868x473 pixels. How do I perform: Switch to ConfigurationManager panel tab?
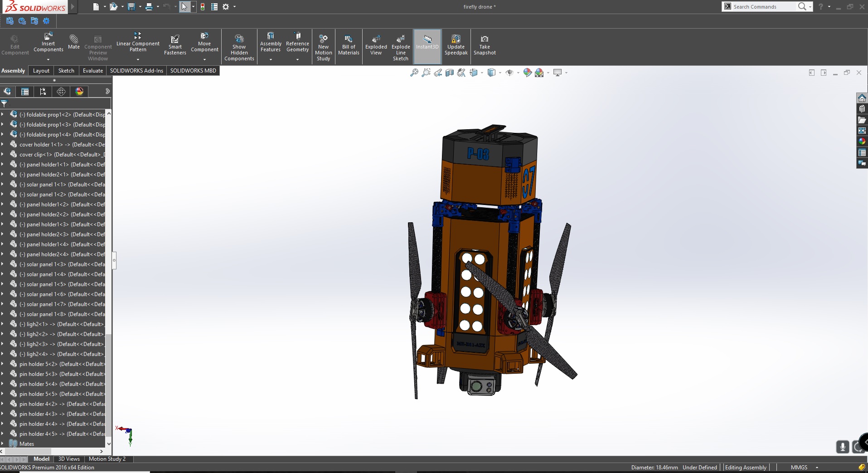[43, 92]
